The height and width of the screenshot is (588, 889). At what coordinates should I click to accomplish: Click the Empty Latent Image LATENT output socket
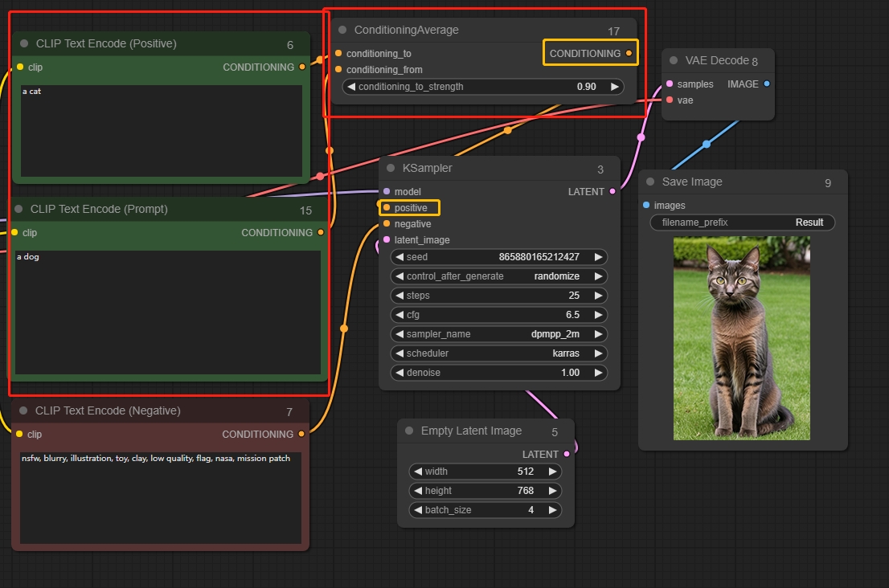click(x=567, y=455)
